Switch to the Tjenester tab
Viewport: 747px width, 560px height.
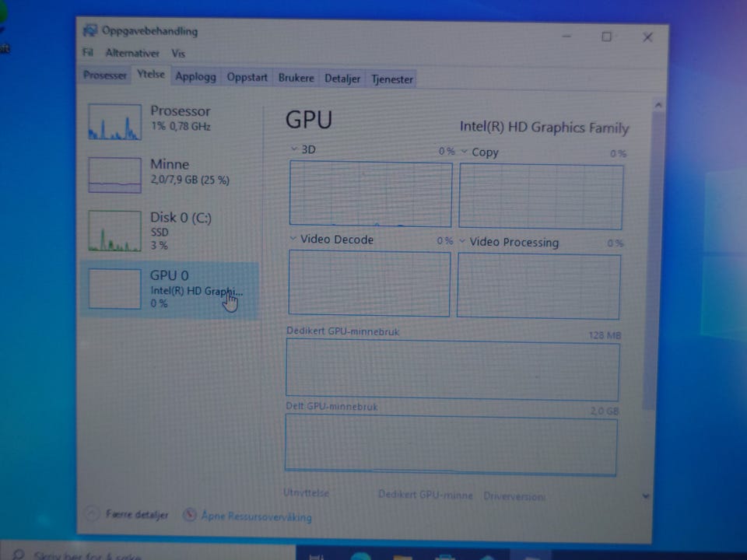click(x=391, y=79)
